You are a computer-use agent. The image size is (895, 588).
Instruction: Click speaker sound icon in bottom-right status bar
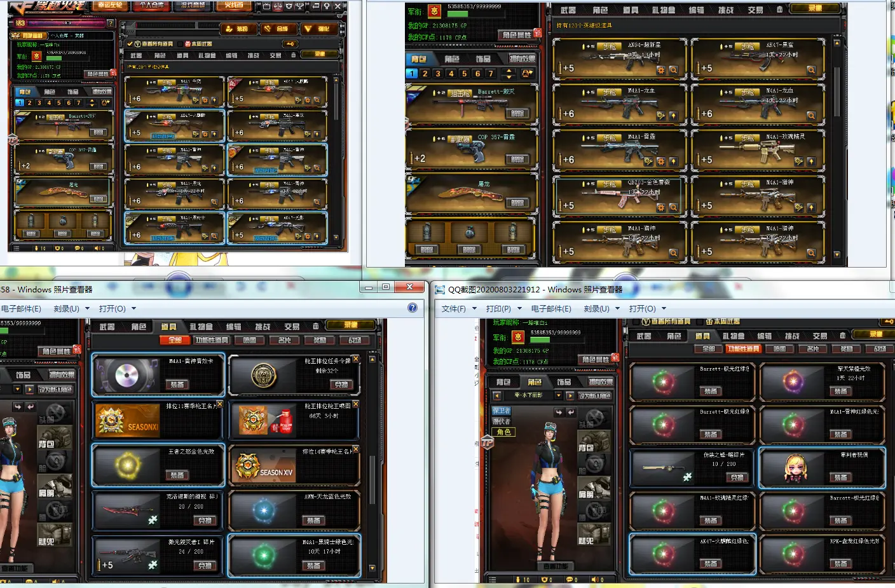tap(594, 579)
